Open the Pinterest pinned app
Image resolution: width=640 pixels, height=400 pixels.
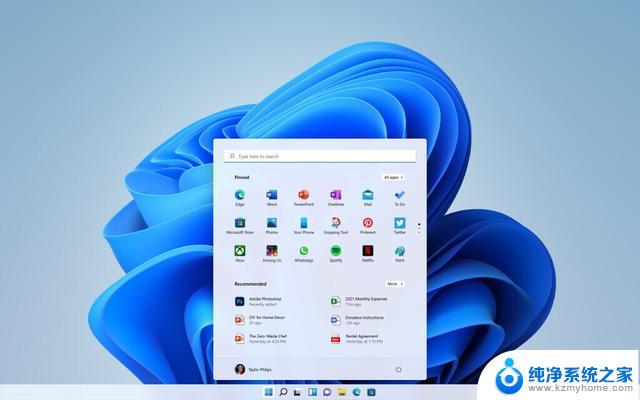[x=368, y=223]
